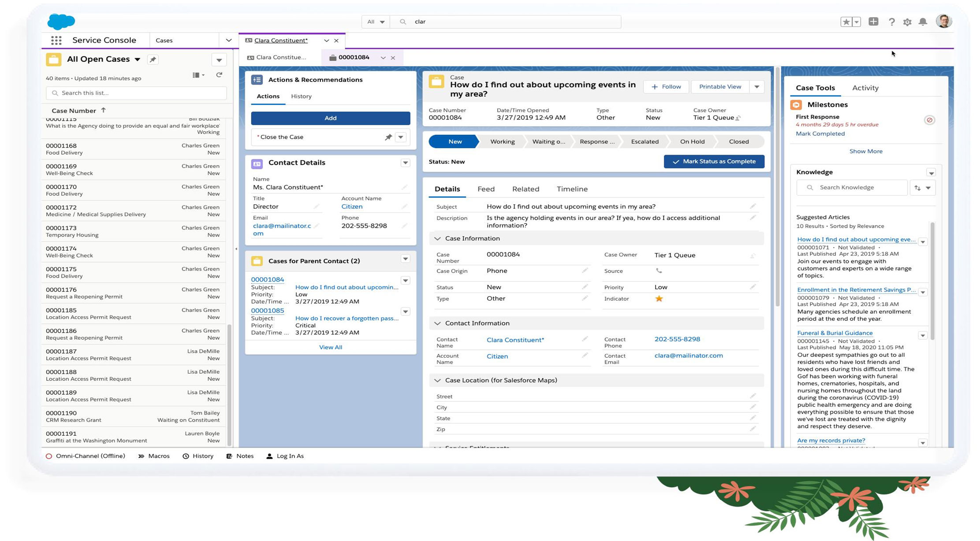Click the Add action button

click(x=330, y=118)
